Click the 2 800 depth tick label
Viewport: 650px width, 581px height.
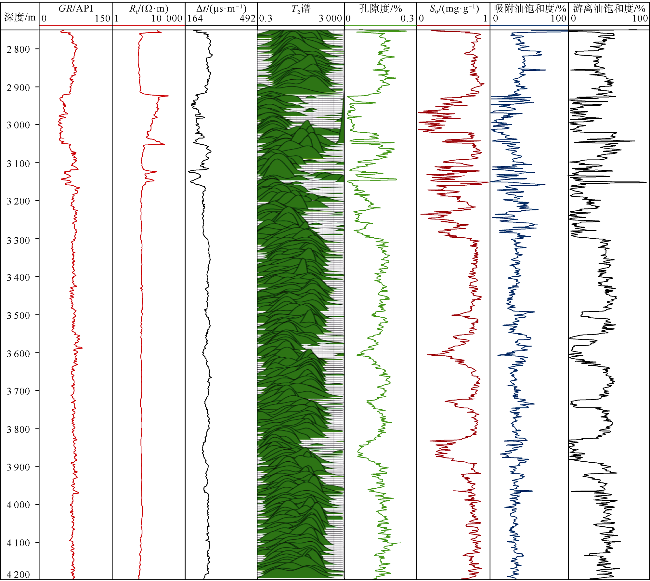point(21,49)
